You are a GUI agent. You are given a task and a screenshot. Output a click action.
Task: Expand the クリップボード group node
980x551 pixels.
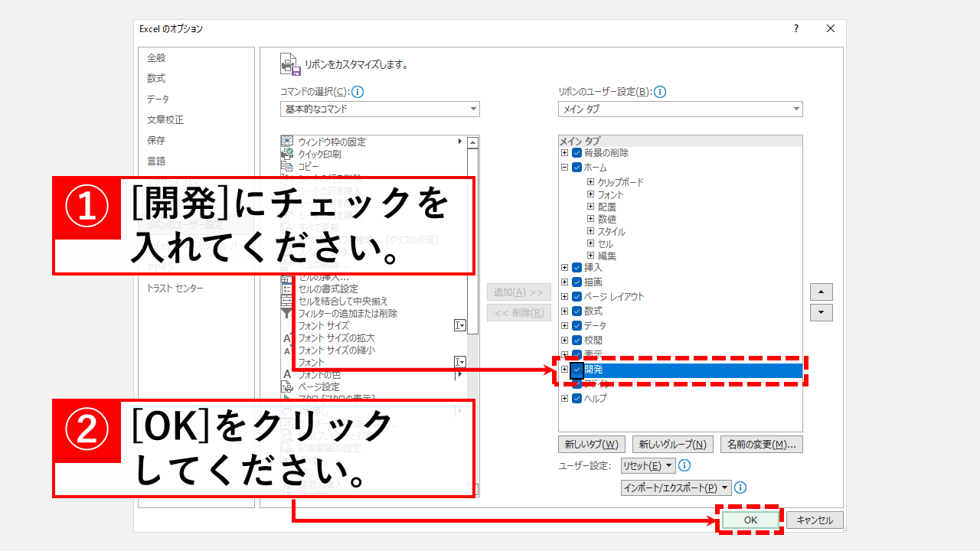tap(590, 182)
